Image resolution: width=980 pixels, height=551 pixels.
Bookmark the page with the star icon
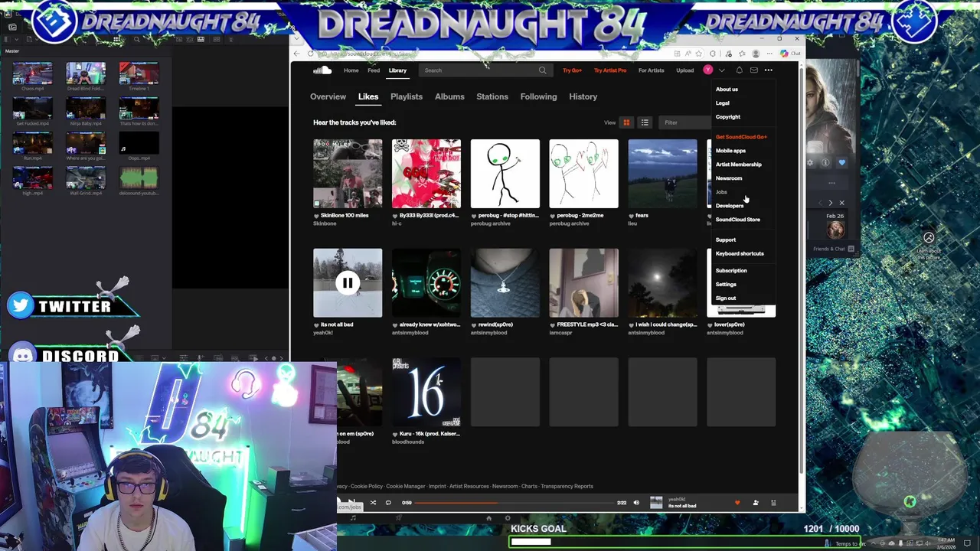(699, 54)
